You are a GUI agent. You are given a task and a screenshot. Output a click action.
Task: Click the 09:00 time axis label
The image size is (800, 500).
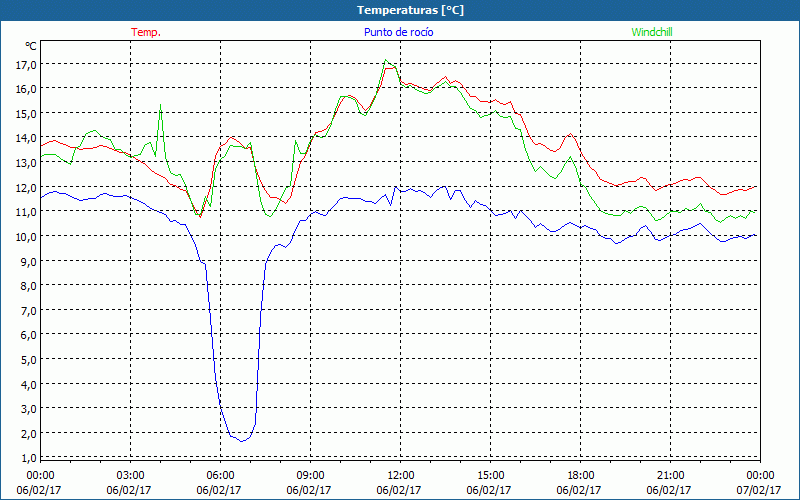coord(309,476)
